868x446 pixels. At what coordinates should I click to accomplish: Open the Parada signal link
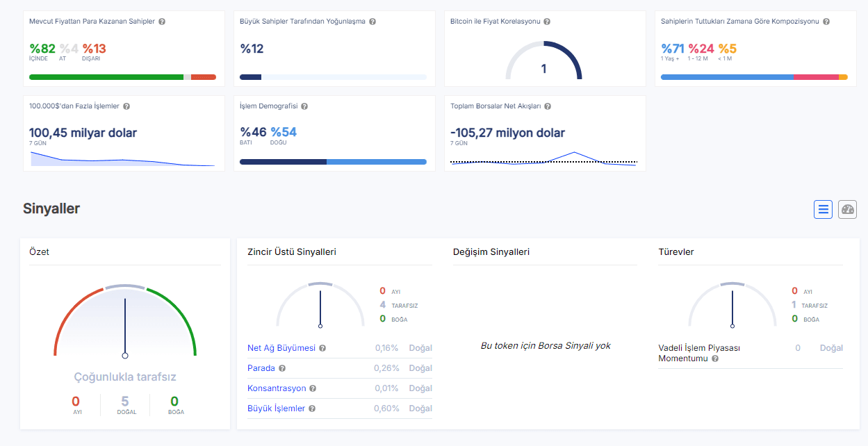pos(261,368)
